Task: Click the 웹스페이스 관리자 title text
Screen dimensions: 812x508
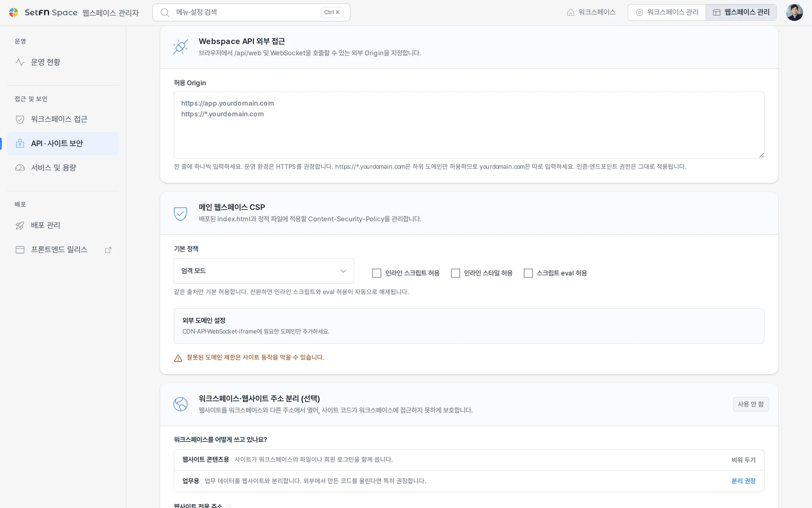Action: (110, 13)
